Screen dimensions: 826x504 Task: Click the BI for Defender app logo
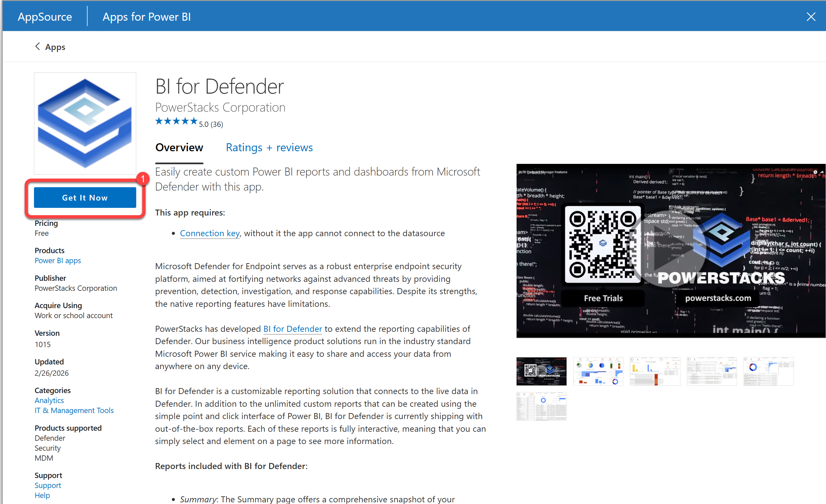(85, 123)
